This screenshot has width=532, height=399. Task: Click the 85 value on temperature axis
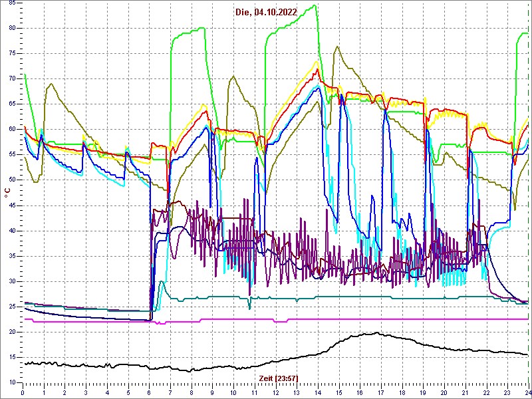click(x=12, y=3)
